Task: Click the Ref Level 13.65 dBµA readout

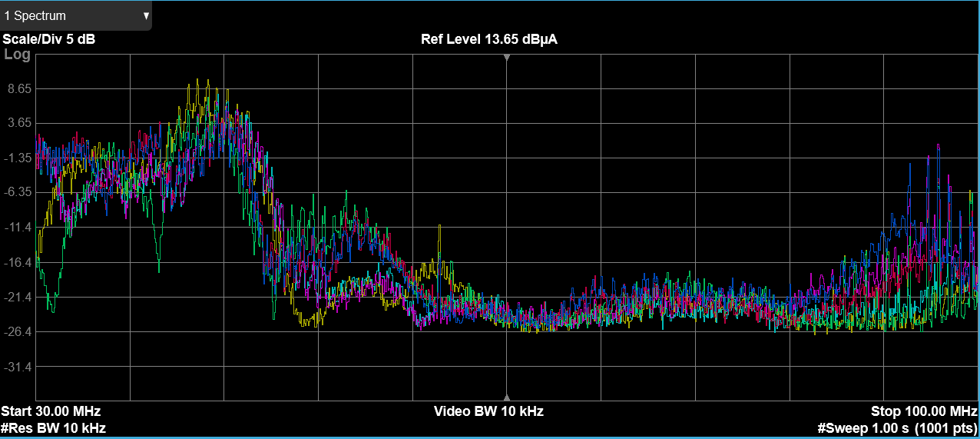Action: click(x=489, y=40)
